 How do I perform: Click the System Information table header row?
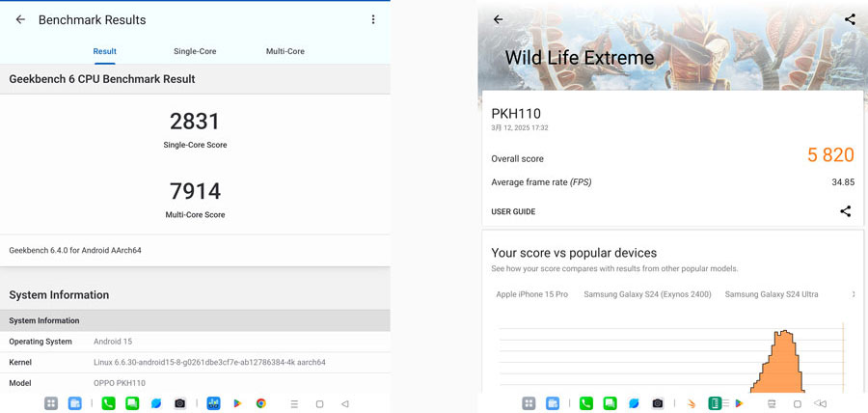(x=195, y=320)
